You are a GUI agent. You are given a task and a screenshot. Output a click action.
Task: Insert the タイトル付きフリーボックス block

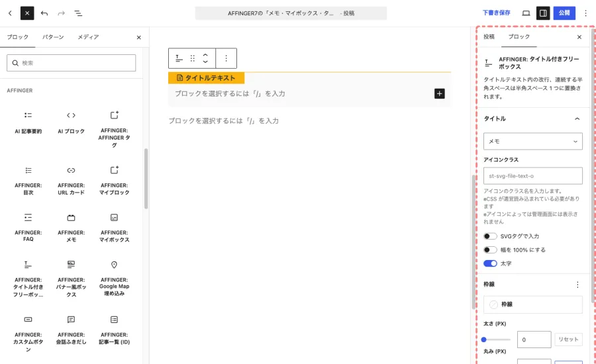(x=28, y=279)
